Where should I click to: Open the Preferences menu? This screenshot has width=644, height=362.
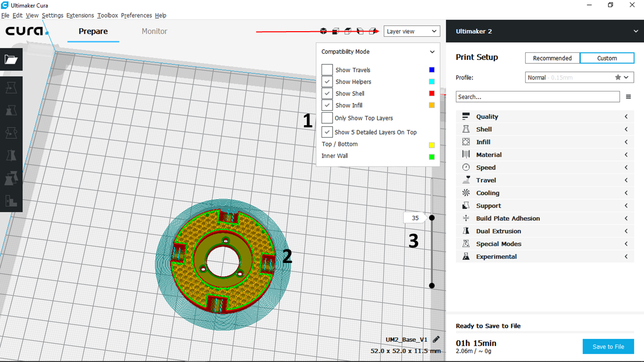[136, 16]
